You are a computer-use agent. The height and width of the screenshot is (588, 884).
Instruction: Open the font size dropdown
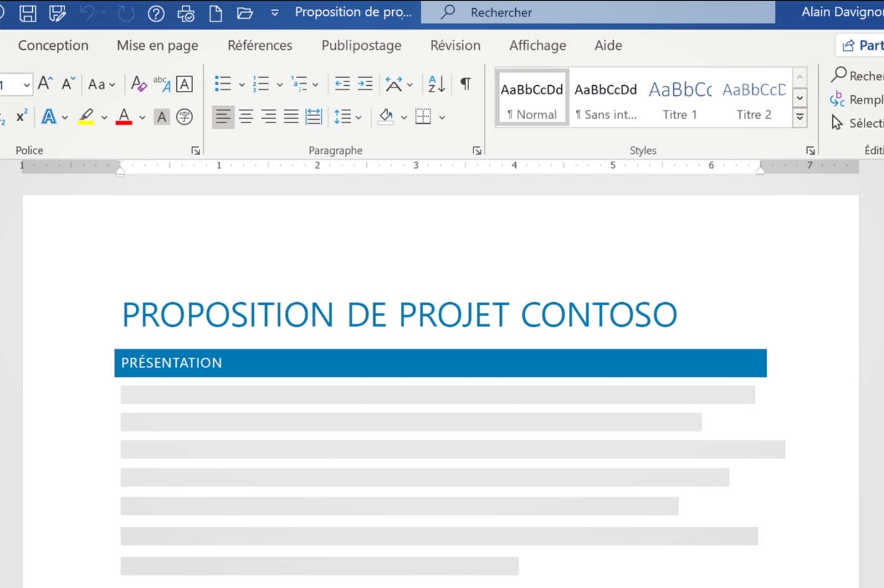click(27, 84)
